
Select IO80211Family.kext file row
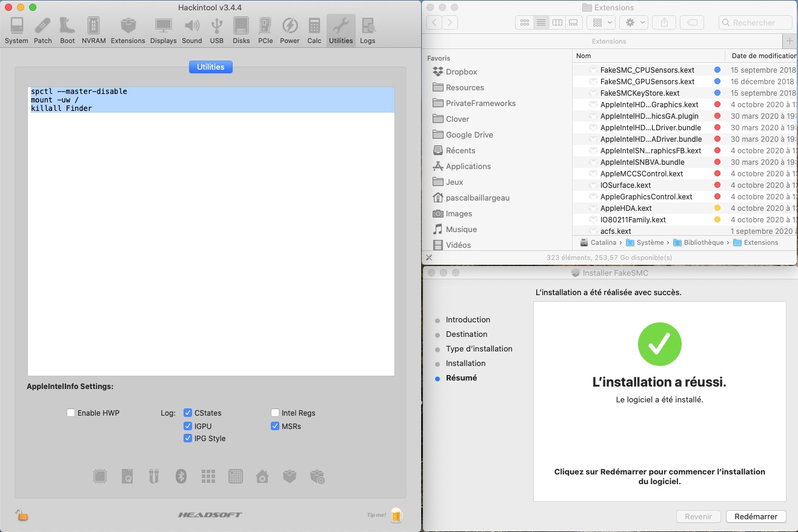pyautogui.click(x=685, y=220)
